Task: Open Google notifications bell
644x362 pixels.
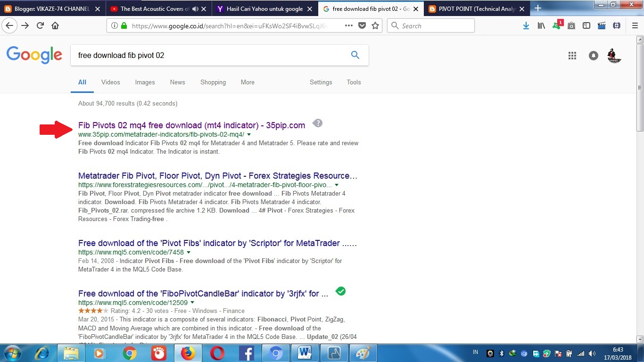Action: [594, 56]
